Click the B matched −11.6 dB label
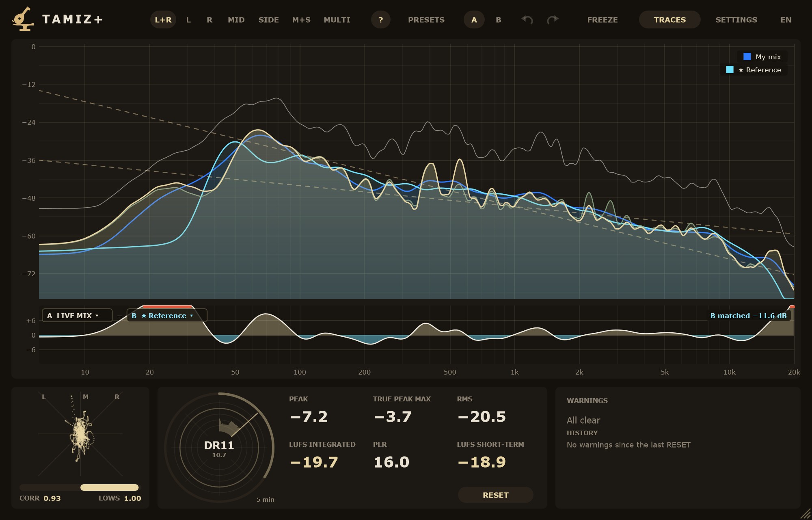The height and width of the screenshot is (520, 812). pos(748,316)
